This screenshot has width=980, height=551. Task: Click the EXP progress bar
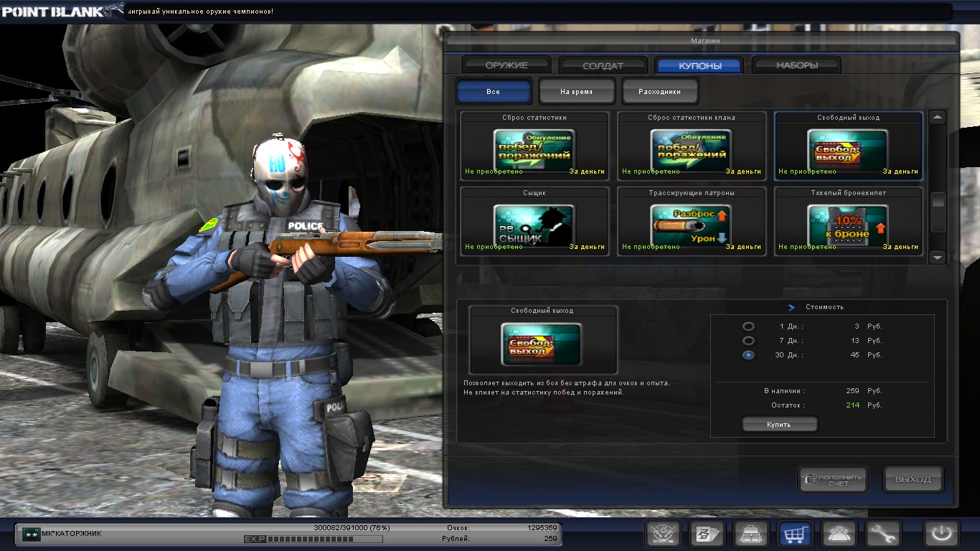tap(314, 539)
